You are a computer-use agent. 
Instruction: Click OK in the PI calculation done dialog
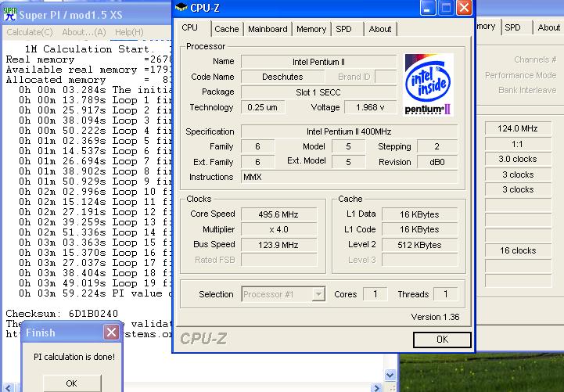coord(72,383)
